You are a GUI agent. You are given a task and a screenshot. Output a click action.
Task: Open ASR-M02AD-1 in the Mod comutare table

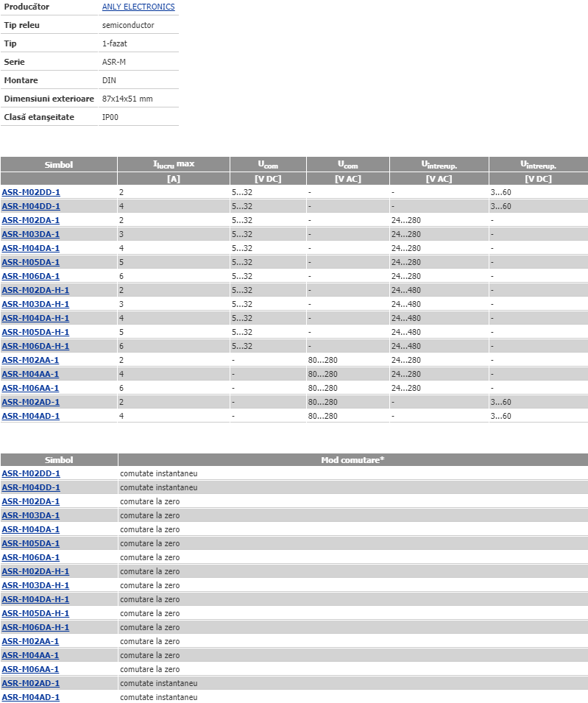click(x=31, y=683)
